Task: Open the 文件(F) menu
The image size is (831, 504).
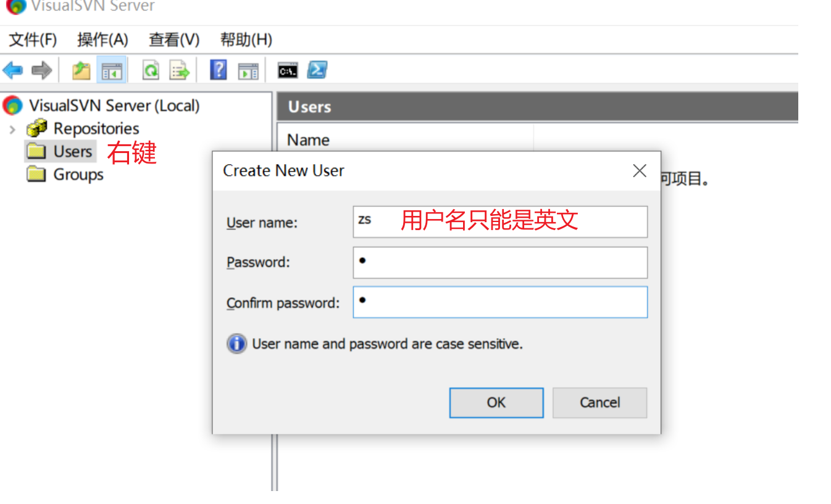Action: [x=33, y=40]
